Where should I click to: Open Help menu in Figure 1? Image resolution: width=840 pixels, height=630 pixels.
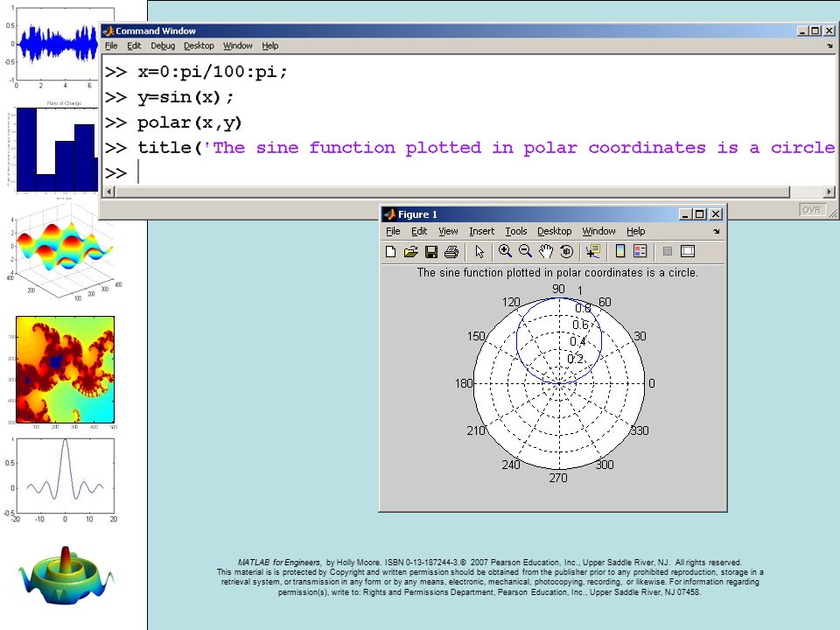(x=635, y=231)
